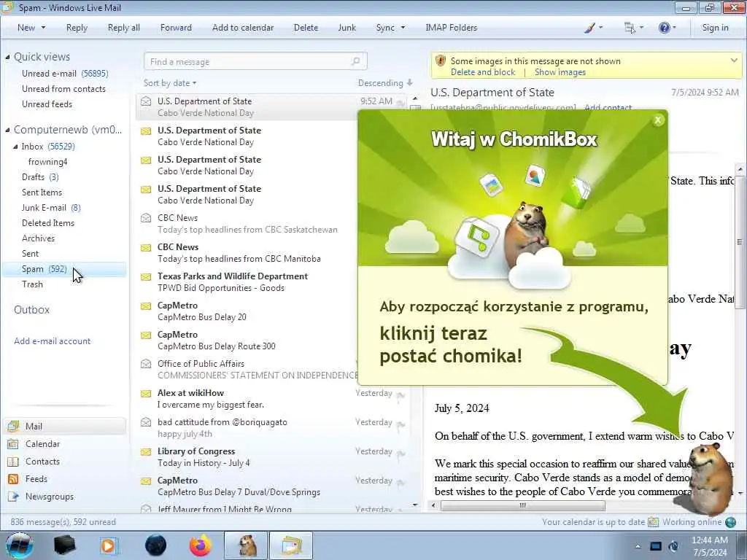Open the New dropdown arrow

[43, 28]
